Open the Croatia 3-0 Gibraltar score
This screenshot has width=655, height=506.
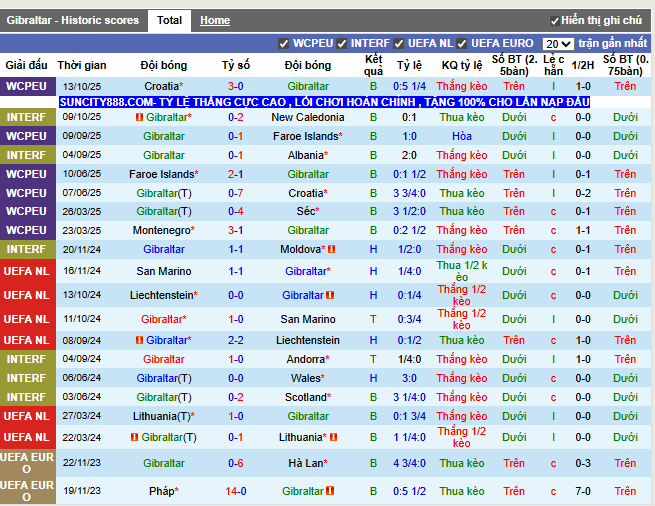[236, 86]
